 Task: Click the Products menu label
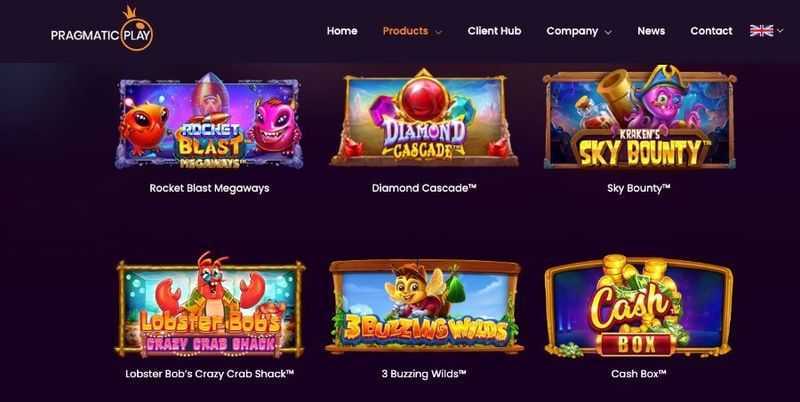[x=405, y=31]
